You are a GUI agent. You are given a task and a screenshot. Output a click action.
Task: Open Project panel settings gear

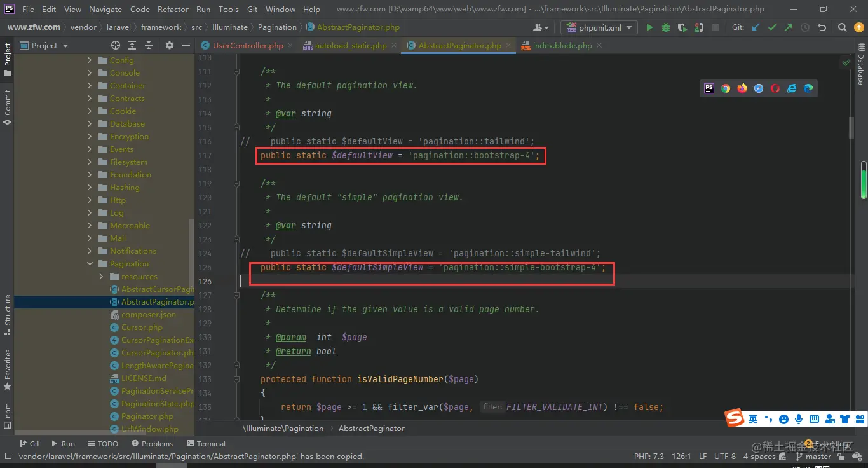tap(169, 45)
